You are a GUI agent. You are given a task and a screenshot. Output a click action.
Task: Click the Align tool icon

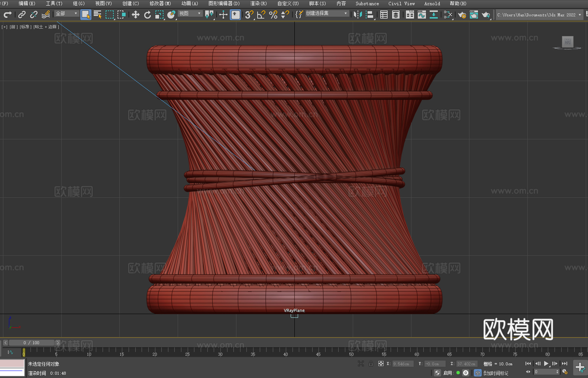click(x=370, y=14)
